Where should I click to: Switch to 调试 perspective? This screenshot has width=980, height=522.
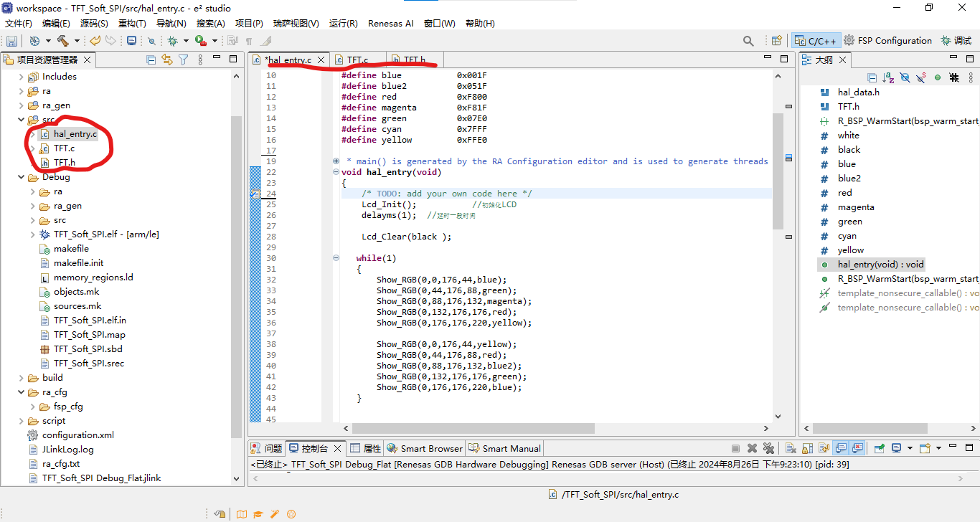956,41
